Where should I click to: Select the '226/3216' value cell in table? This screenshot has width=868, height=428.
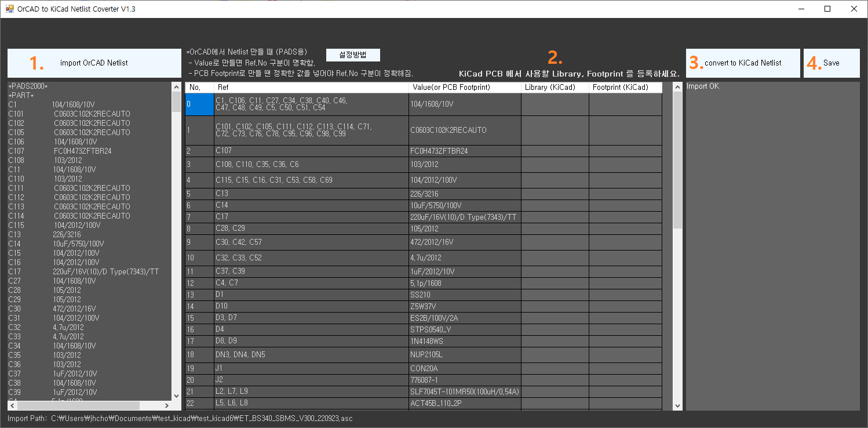(465, 194)
